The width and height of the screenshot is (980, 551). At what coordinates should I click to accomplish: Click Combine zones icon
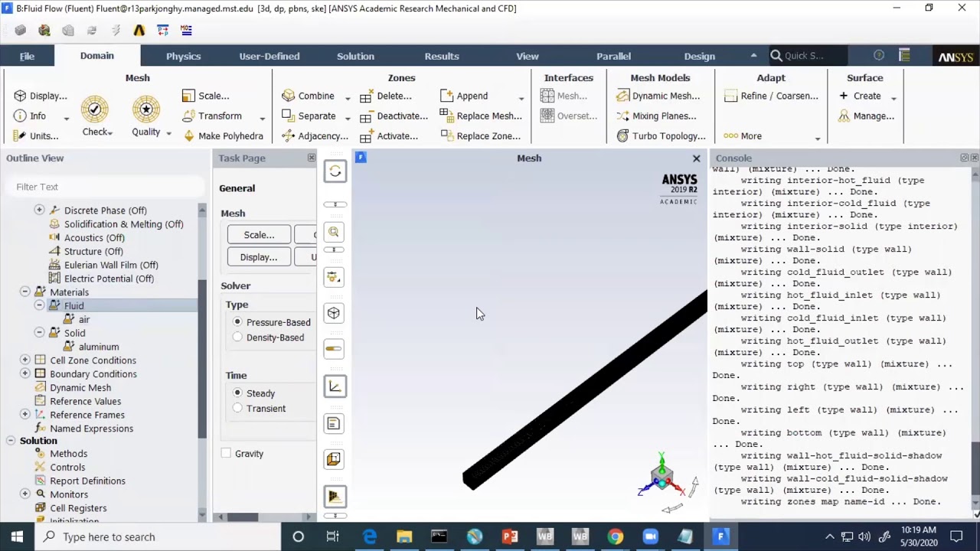coord(288,96)
